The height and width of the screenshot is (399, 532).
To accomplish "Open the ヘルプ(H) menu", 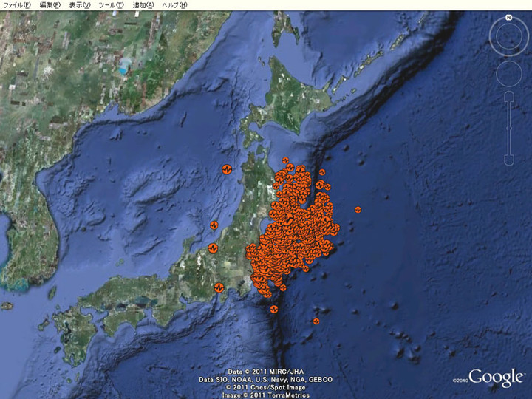I will click(174, 5).
